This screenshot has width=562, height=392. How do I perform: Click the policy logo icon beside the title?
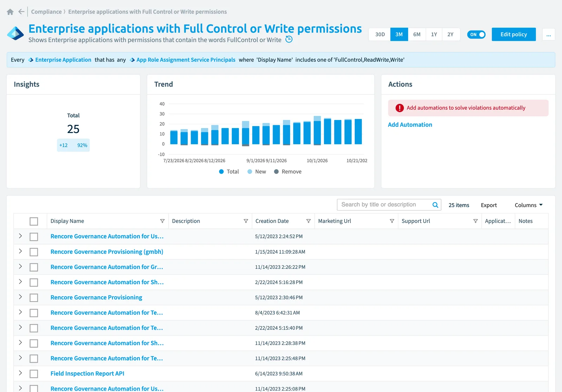pos(15,34)
